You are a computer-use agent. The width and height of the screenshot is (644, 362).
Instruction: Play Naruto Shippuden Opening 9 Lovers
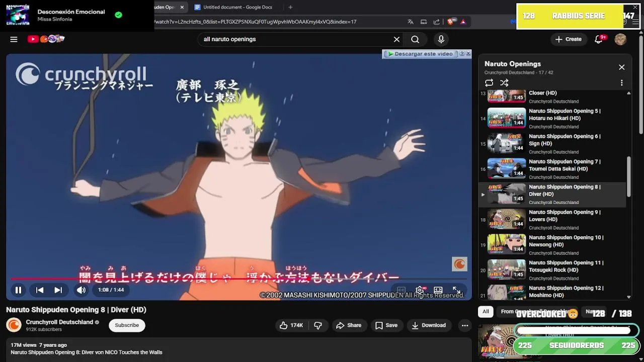click(x=553, y=220)
